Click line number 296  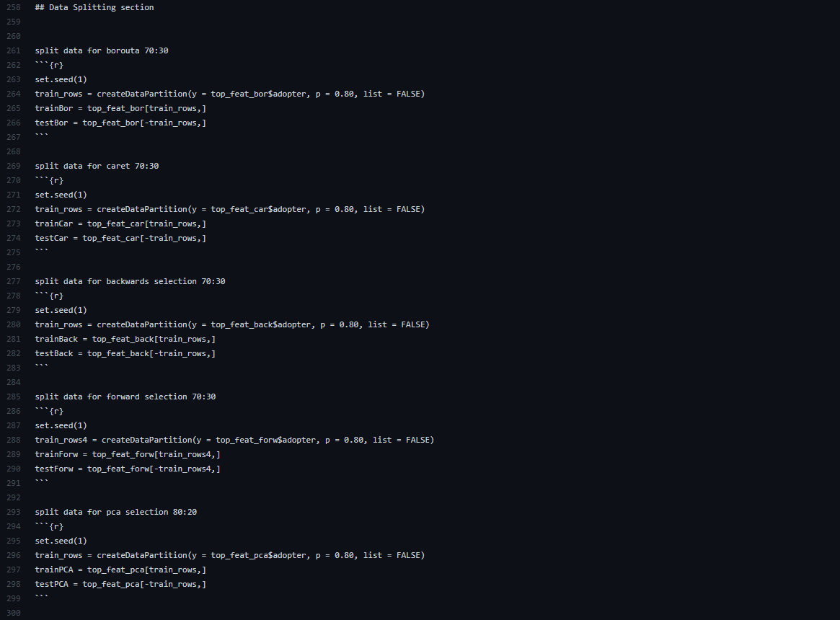click(x=14, y=555)
